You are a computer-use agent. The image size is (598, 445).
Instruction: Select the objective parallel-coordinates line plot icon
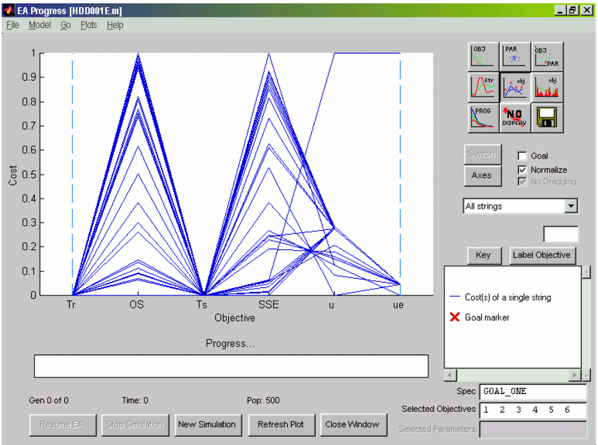(515, 87)
